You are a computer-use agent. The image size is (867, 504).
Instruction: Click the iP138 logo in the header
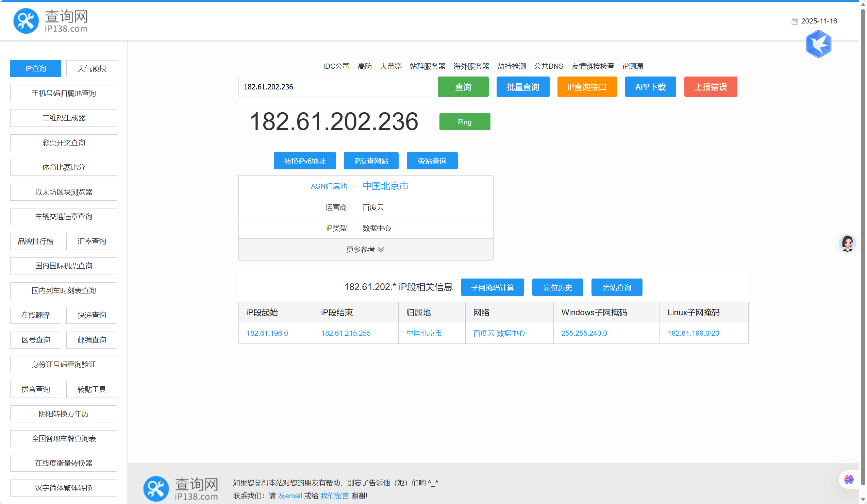point(50,21)
